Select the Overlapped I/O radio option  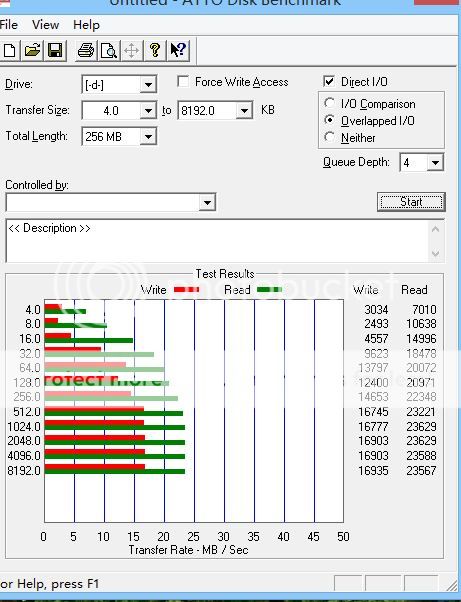click(x=329, y=120)
